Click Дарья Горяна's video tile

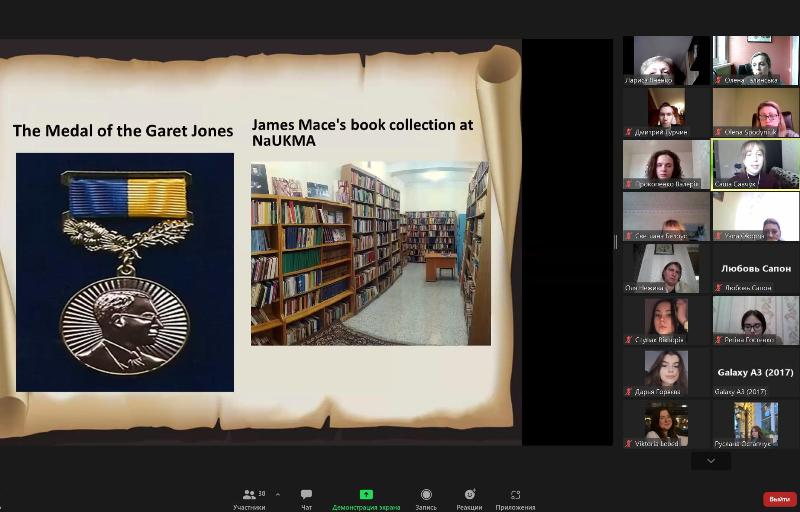click(666, 372)
